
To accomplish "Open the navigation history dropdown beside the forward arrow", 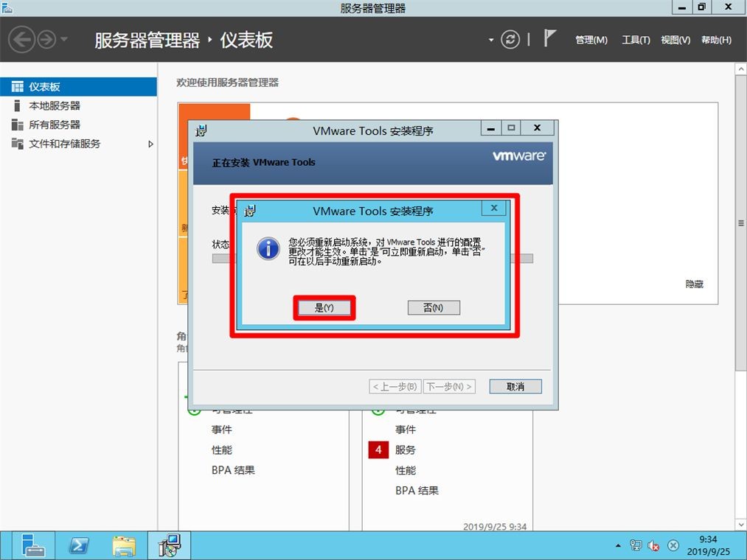I will [64, 40].
